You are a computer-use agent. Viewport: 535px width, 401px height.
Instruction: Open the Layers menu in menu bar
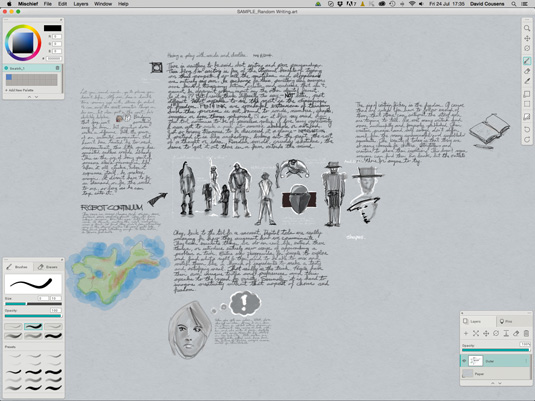[x=81, y=4]
